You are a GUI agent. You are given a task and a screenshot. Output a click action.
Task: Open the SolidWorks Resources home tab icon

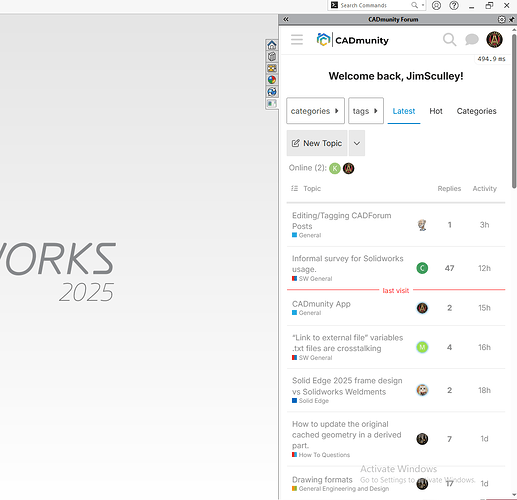pyautogui.click(x=272, y=45)
